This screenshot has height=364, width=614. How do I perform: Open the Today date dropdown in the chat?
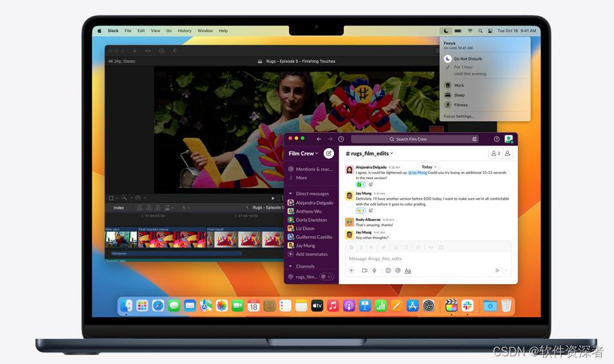pyautogui.click(x=429, y=167)
